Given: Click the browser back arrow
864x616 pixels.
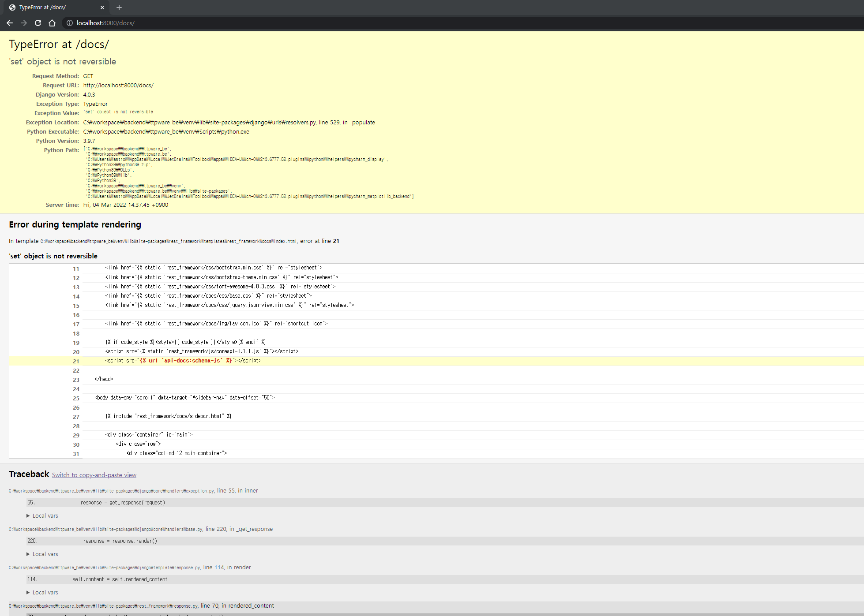Looking at the screenshot, I should coord(10,23).
